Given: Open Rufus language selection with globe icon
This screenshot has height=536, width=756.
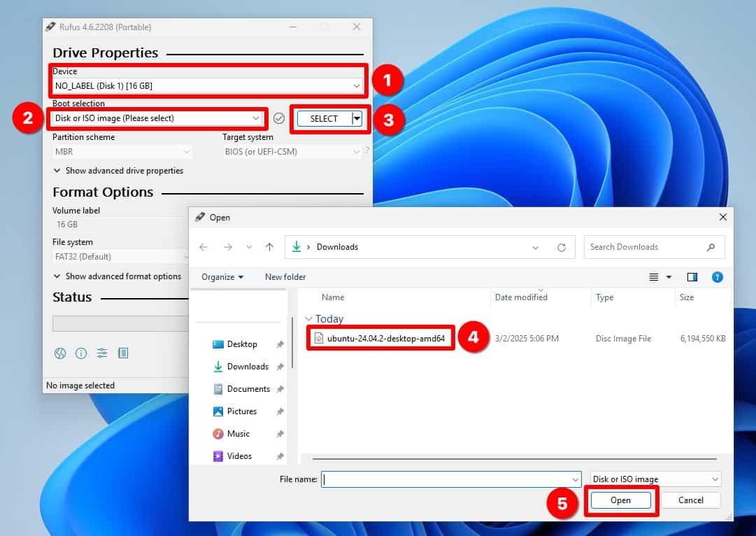Looking at the screenshot, I should point(59,353).
